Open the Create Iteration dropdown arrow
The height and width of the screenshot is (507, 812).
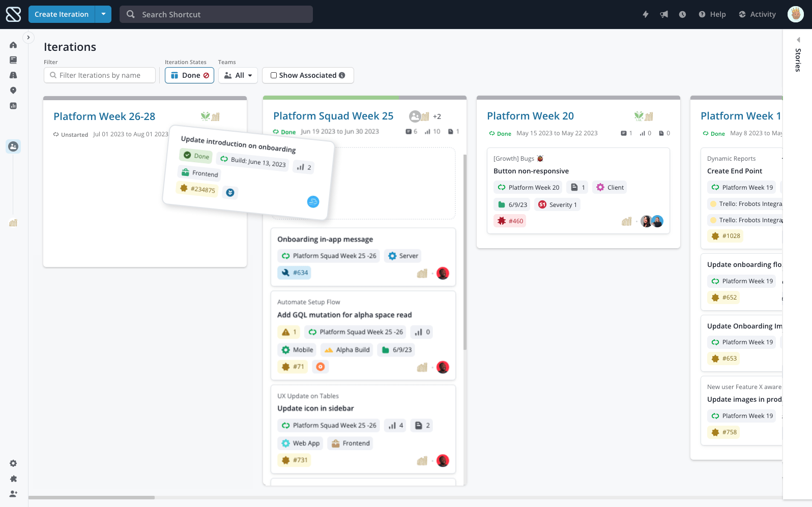[103, 14]
